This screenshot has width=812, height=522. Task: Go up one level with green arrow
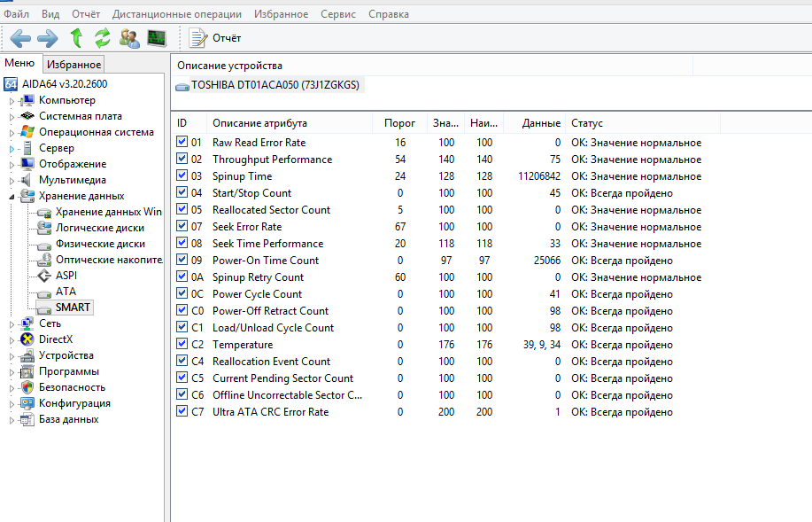pyautogui.click(x=76, y=38)
